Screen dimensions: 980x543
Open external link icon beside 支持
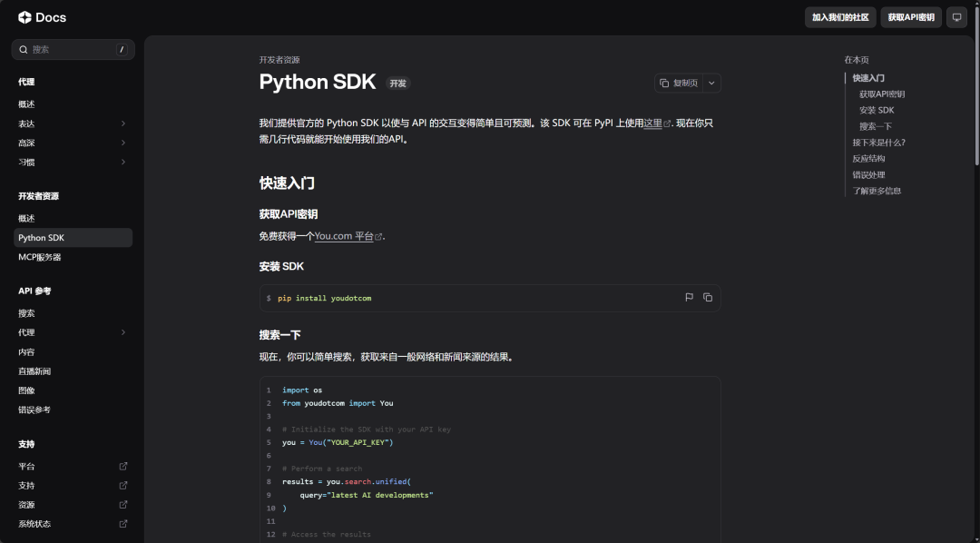coord(123,486)
